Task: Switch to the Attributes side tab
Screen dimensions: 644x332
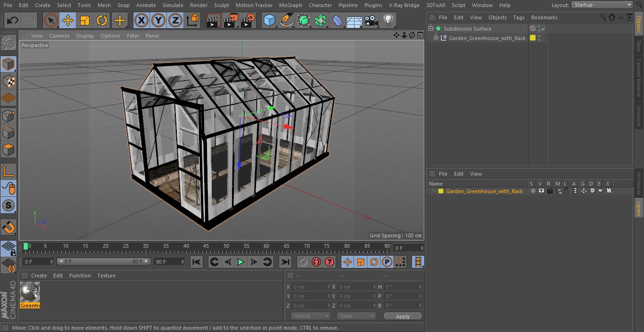Action: pyautogui.click(x=639, y=183)
